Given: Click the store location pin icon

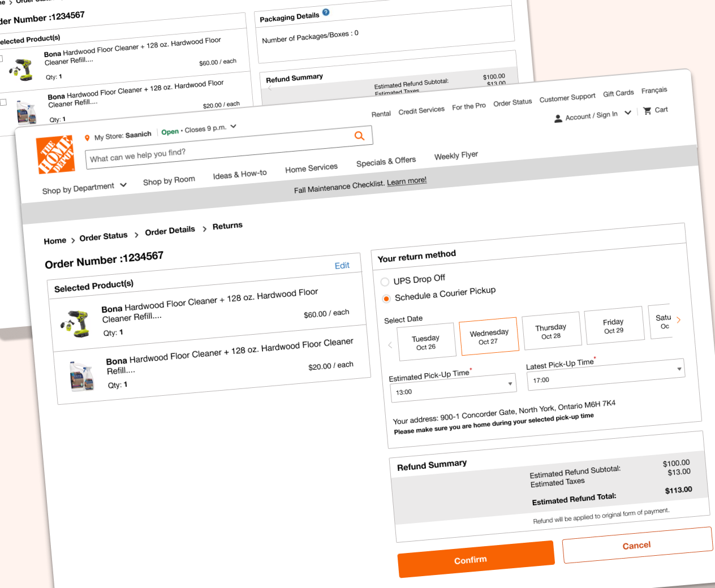Looking at the screenshot, I should pos(87,138).
